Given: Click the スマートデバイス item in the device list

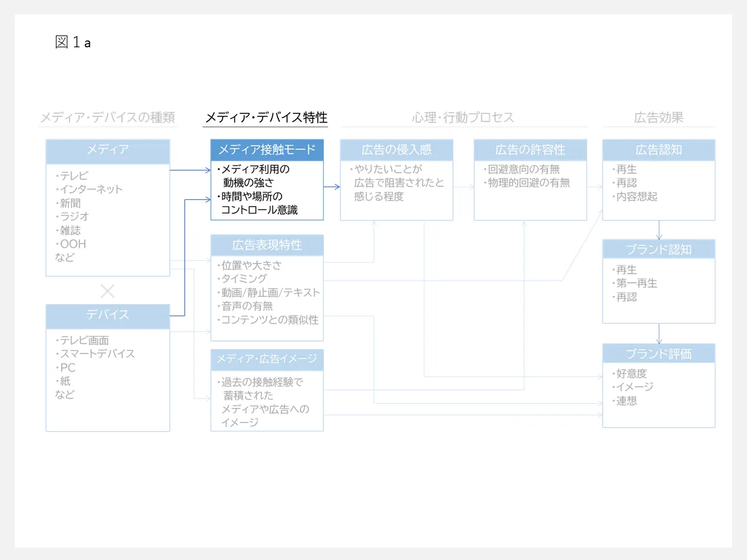Looking at the screenshot, I should [97, 353].
